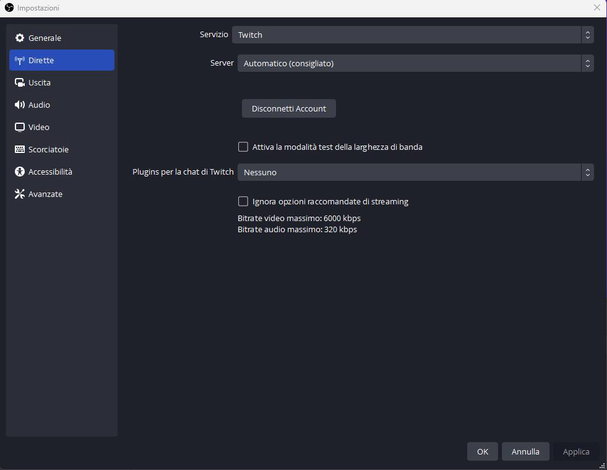Image resolution: width=607 pixels, height=470 pixels.
Task: Click the Impostazioni window title
Action: pos(38,8)
